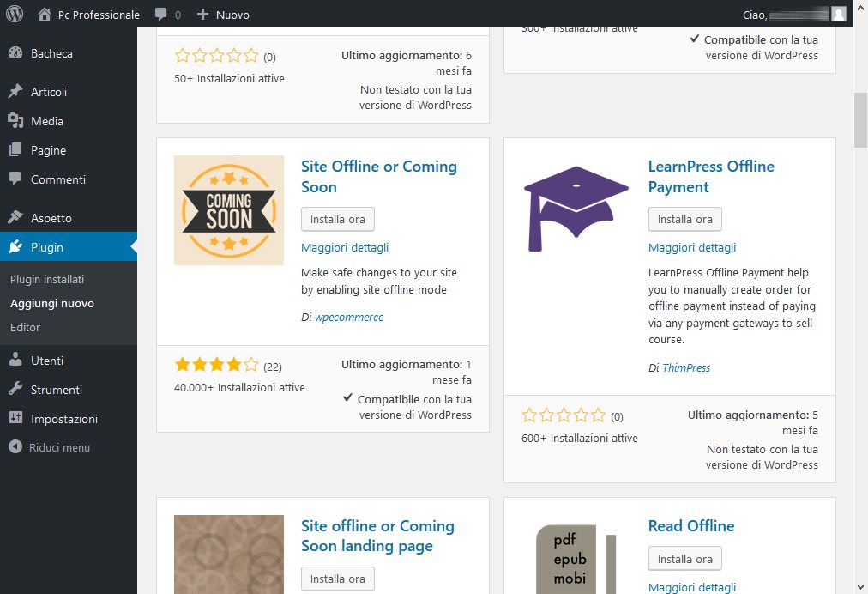Image resolution: width=868 pixels, height=594 pixels.
Task: Open the comments bubble in admin bar
Action: click(167, 15)
